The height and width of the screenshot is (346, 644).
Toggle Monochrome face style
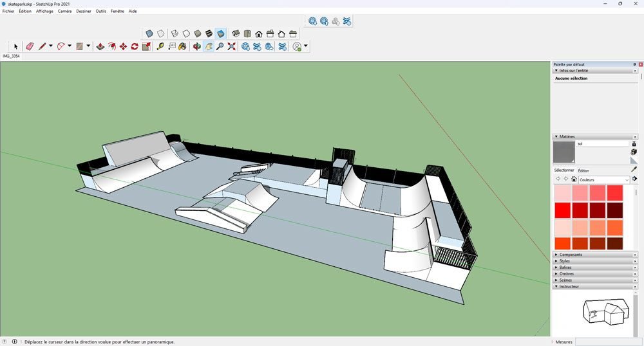pos(220,33)
